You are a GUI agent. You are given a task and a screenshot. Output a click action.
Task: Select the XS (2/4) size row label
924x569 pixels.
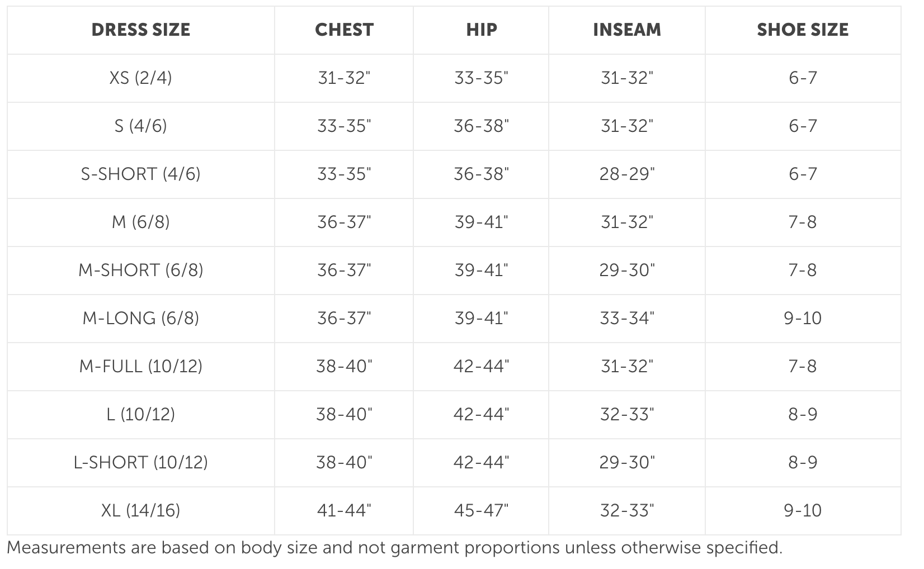click(140, 78)
